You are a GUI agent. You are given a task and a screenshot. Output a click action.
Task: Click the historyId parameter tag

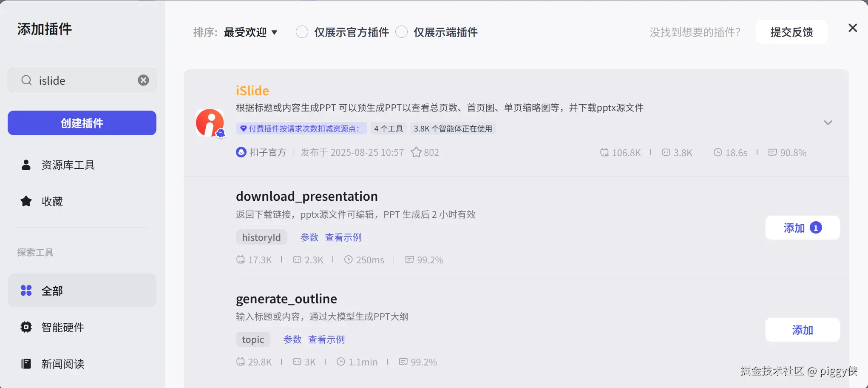click(x=261, y=237)
